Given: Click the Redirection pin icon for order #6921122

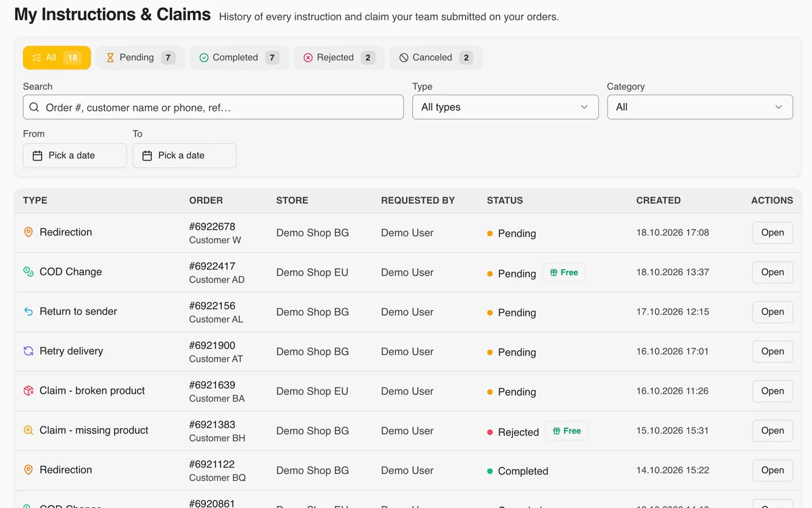Looking at the screenshot, I should (x=28, y=470).
